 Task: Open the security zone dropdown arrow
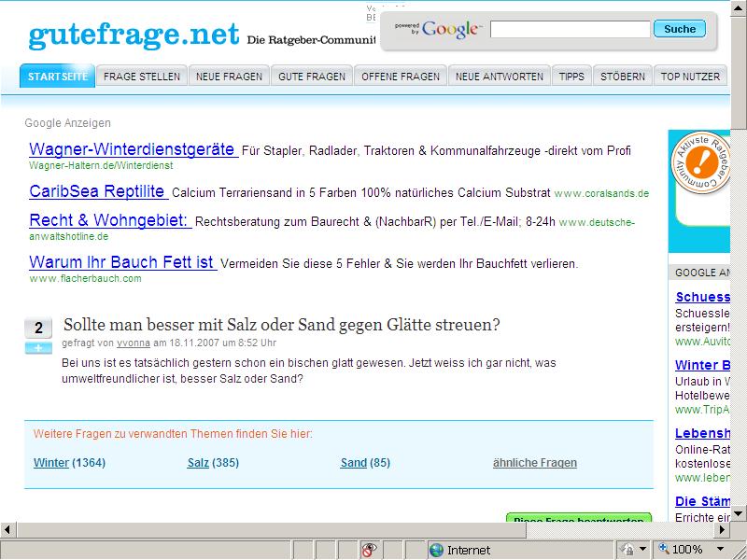[642, 550]
